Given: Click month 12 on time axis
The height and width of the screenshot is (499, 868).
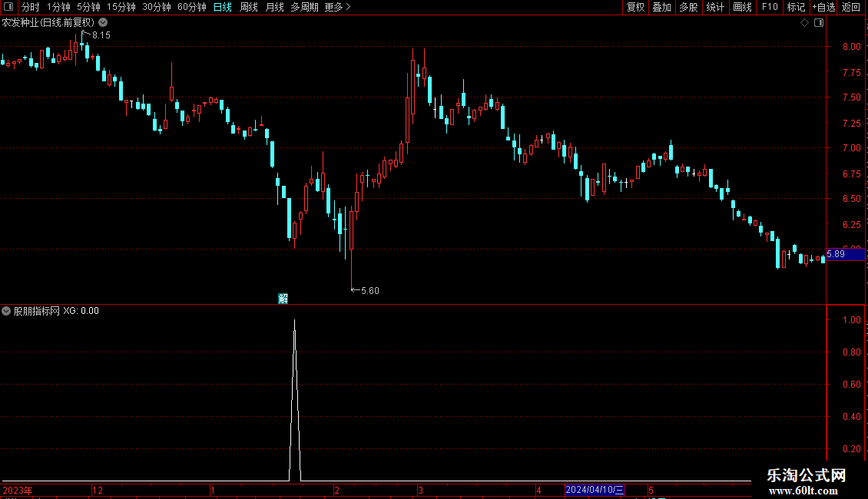Looking at the screenshot, I should coord(98,490).
